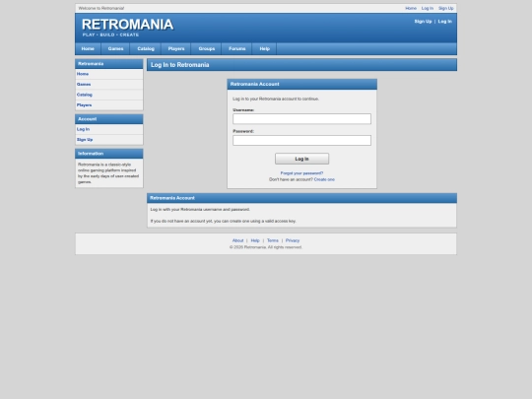The image size is (532, 399).
Task: Click the access key instruction sentence
Action: (224, 222)
